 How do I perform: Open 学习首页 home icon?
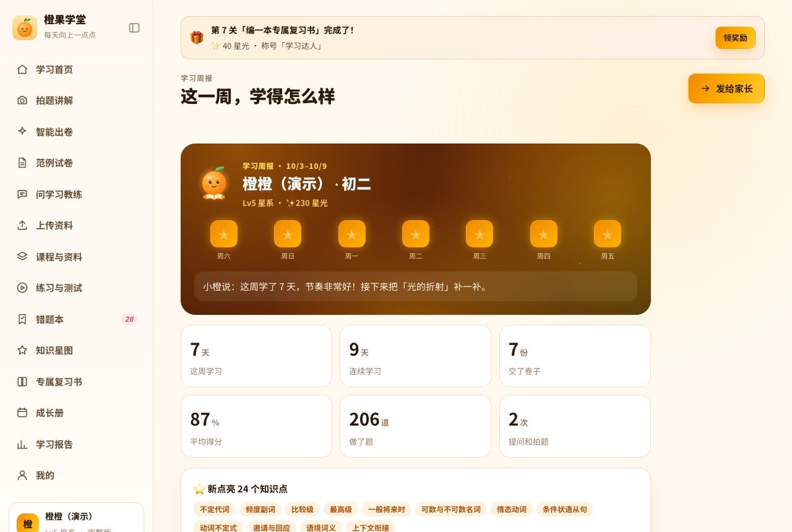[x=22, y=69]
